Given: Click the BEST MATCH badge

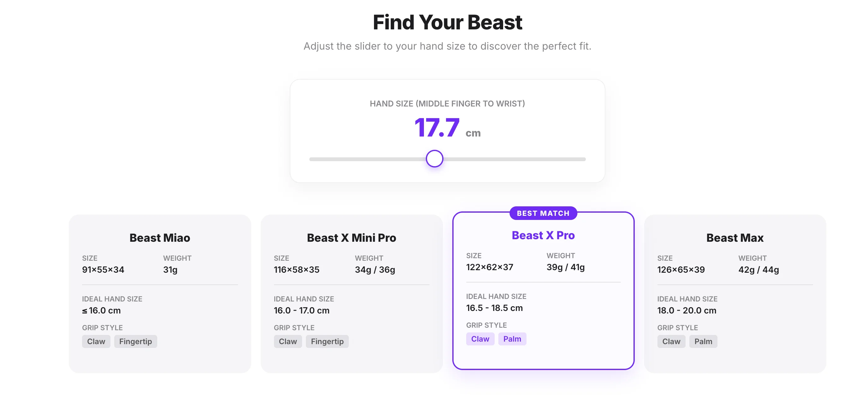Looking at the screenshot, I should pos(543,213).
